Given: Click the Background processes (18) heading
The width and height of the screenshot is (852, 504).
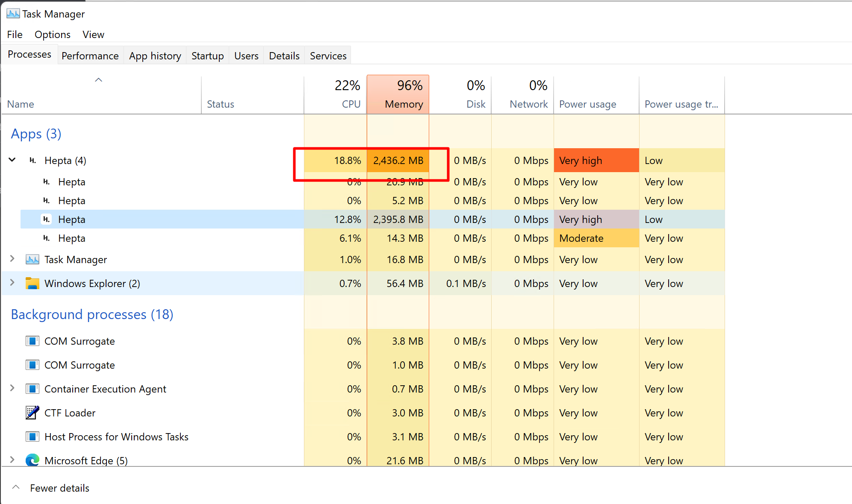Looking at the screenshot, I should pos(92,315).
